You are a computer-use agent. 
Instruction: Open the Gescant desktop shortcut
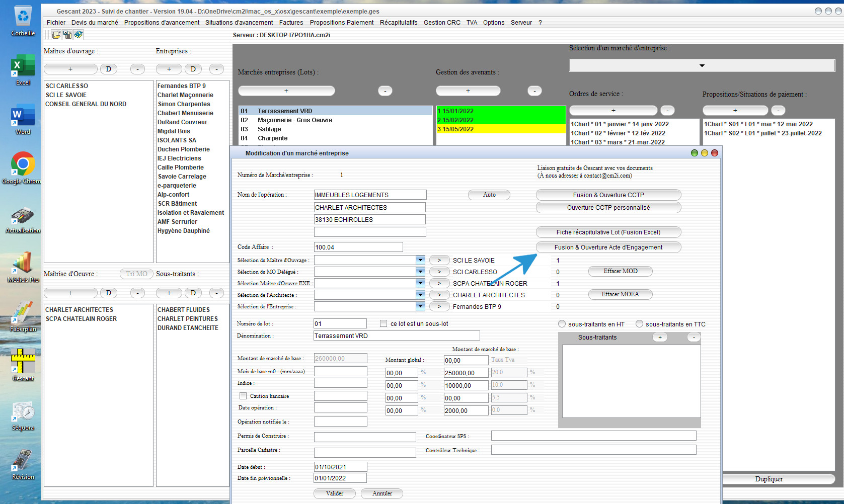point(23,365)
